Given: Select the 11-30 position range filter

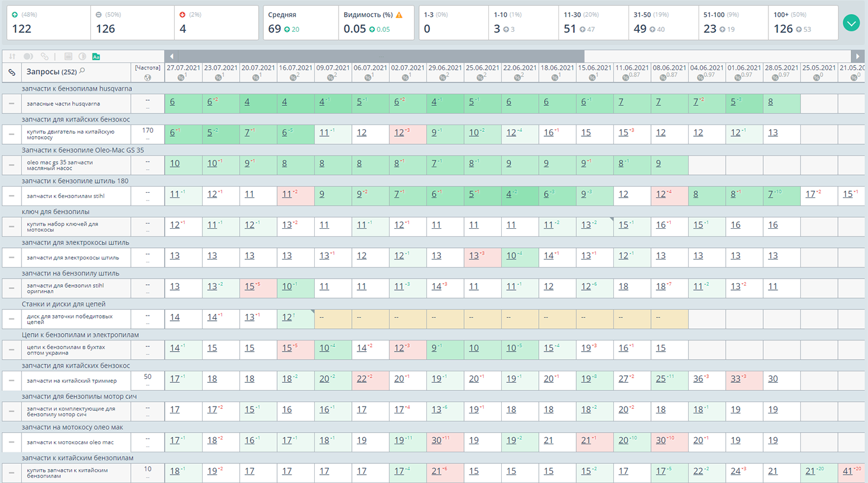Looking at the screenshot, I should click(594, 23).
